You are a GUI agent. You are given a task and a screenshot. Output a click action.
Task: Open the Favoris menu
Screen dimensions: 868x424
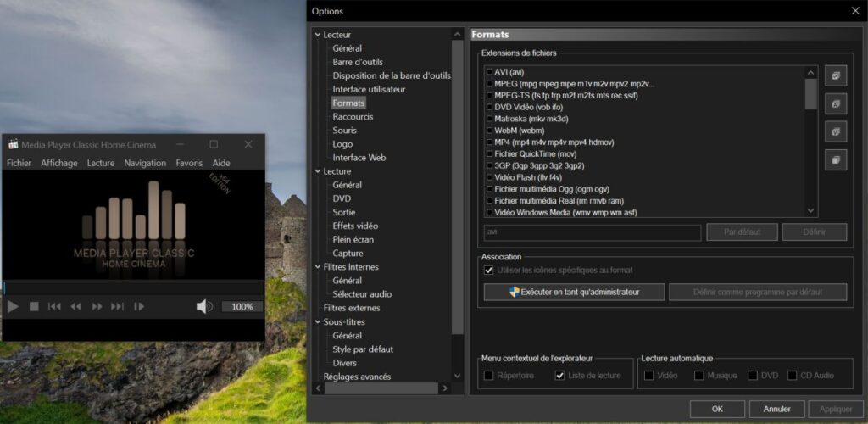pyautogui.click(x=189, y=163)
